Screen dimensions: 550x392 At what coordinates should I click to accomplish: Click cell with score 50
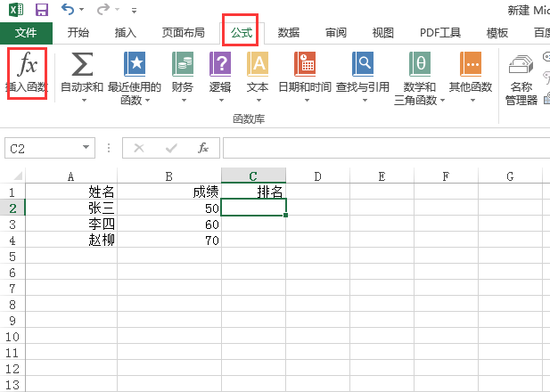pos(169,208)
